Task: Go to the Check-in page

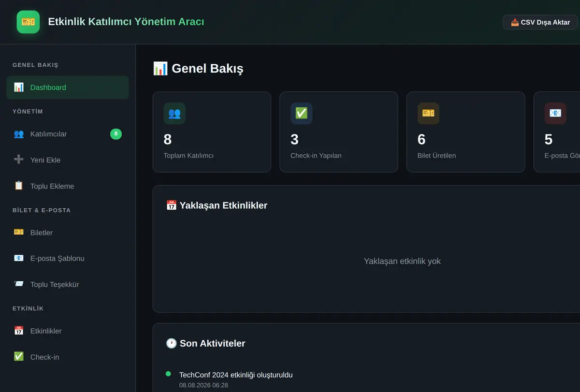Action: [68, 357]
